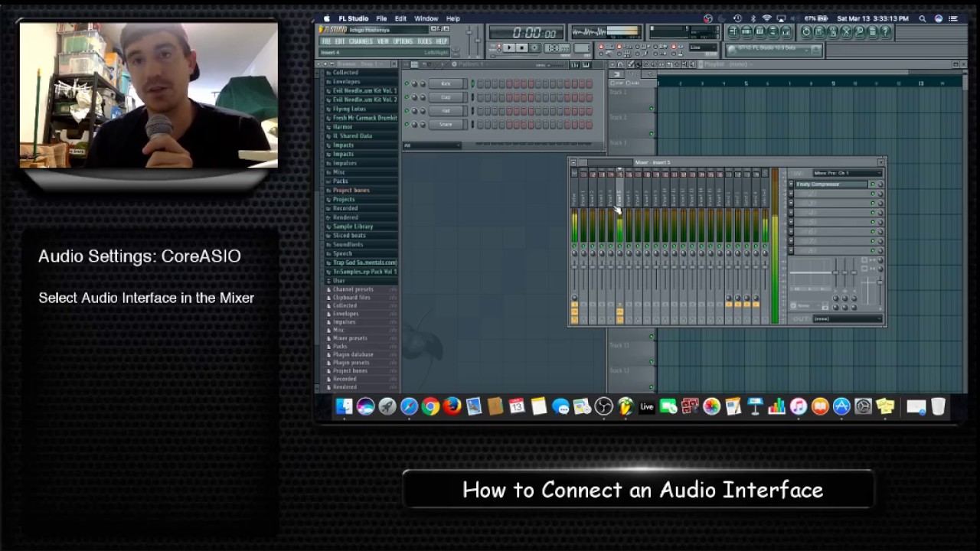The width and height of the screenshot is (980, 551).
Task: Click the Stop button in the transport
Action: coord(522,47)
